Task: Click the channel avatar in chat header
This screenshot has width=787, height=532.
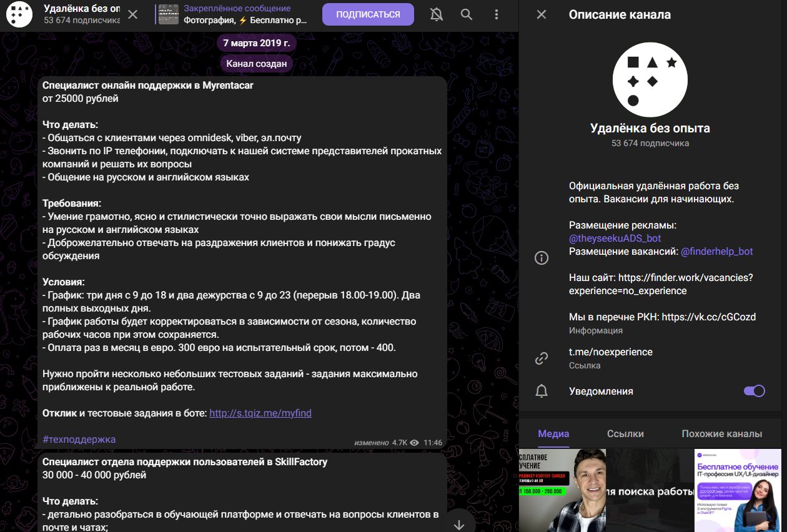Action: pos(19,14)
